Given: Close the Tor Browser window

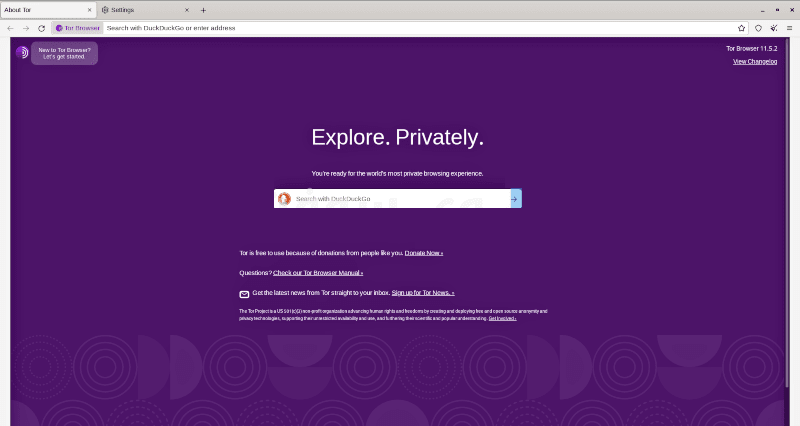Looking at the screenshot, I should [792, 10].
